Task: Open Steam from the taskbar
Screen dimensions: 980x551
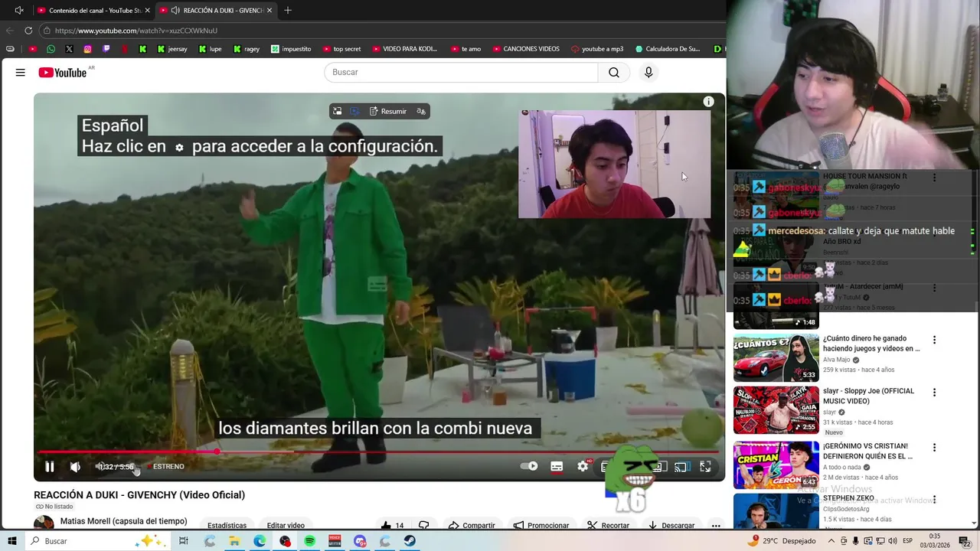Action: coord(410,541)
